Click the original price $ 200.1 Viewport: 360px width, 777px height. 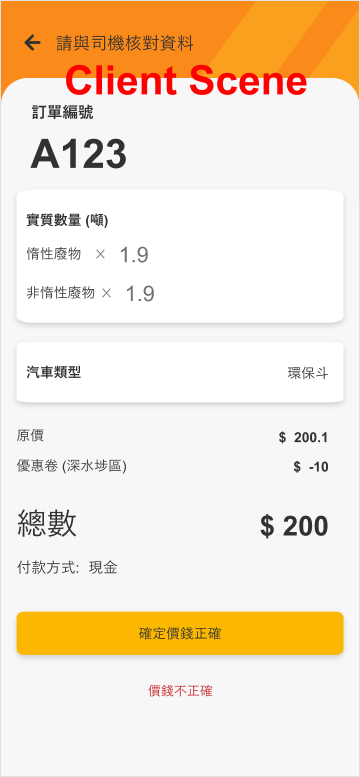click(x=303, y=437)
